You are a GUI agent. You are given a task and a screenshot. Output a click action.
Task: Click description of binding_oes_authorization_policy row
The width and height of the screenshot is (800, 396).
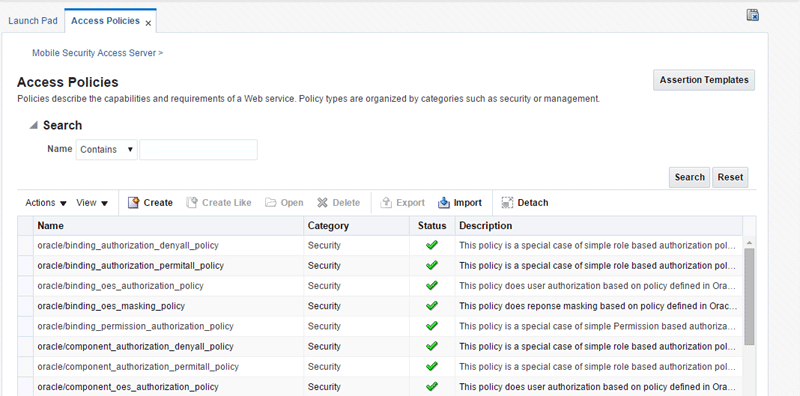point(597,286)
